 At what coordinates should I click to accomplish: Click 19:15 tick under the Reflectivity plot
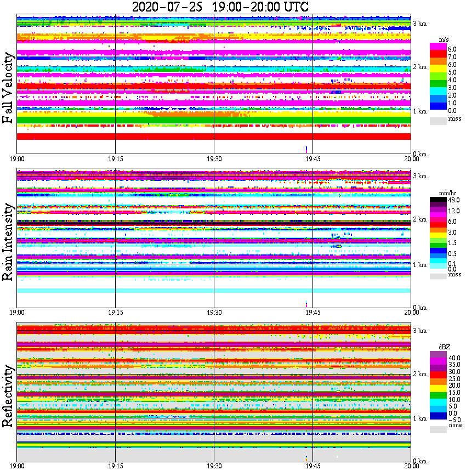pos(115,466)
